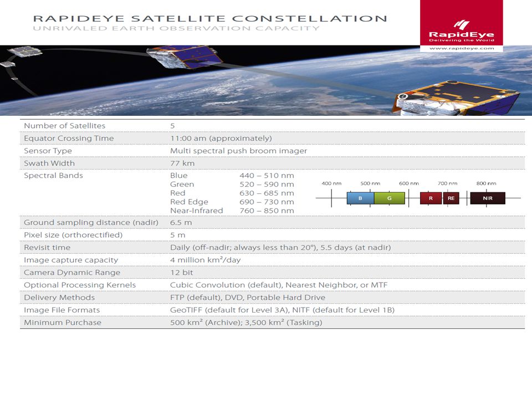Click 'Ground sampling distance (nadir)' label
Viewport: 532px width, 399px height.
(x=91, y=223)
